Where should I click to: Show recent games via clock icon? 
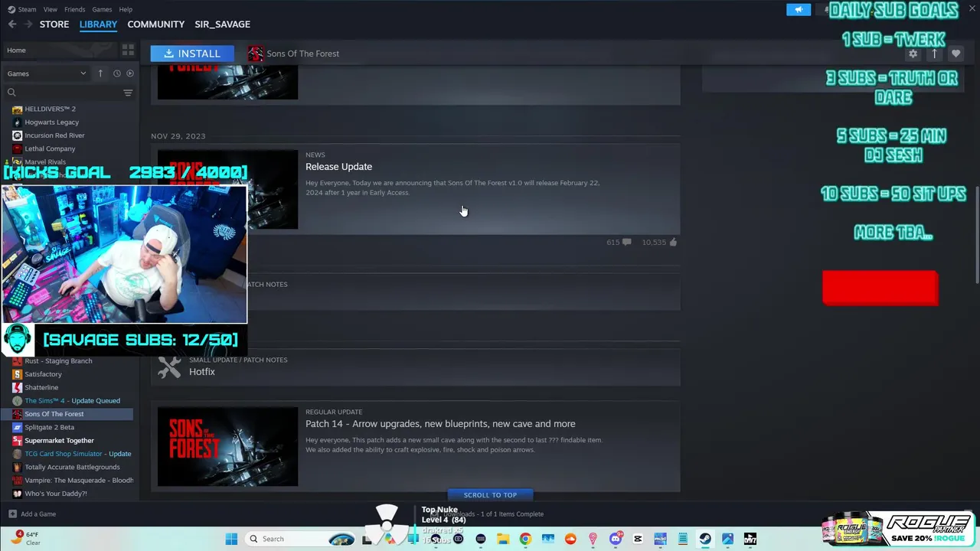click(x=116, y=73)
